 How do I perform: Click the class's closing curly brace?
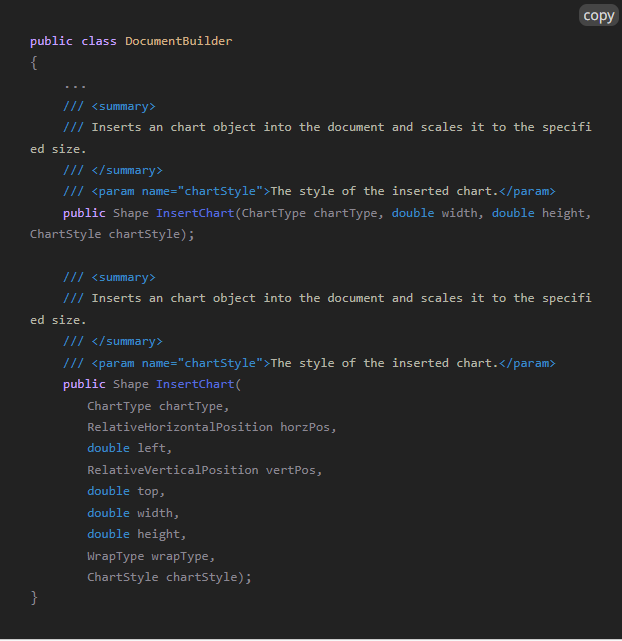coord(34,598)
